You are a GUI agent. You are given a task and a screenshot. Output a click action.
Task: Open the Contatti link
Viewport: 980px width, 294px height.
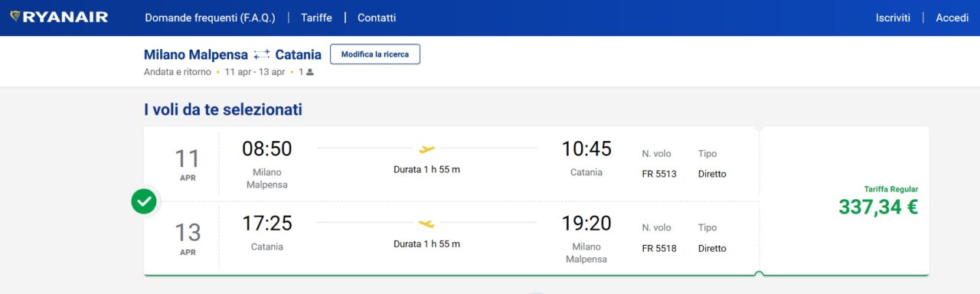click(377, 18)
